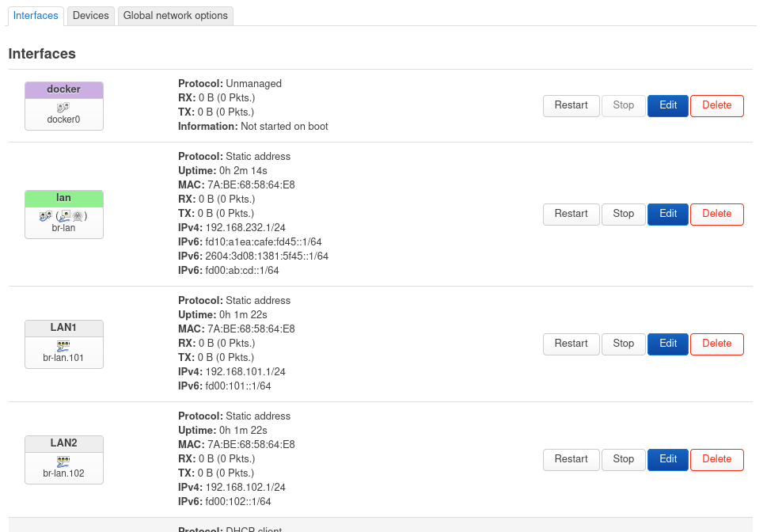The image size is (767, 532).
Task: Click the purple docker interface header
Action: (x=64, y=89)
